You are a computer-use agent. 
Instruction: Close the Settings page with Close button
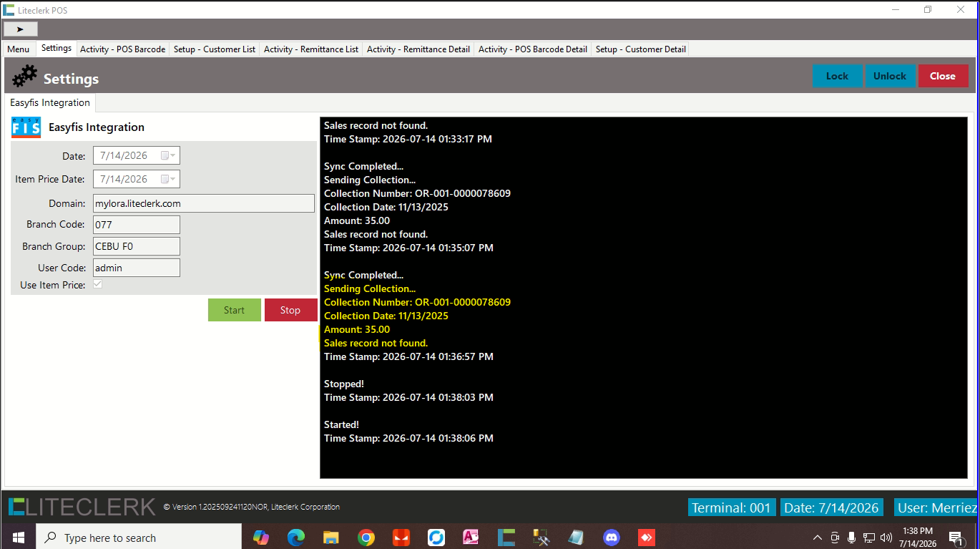[x=943, y=76]
